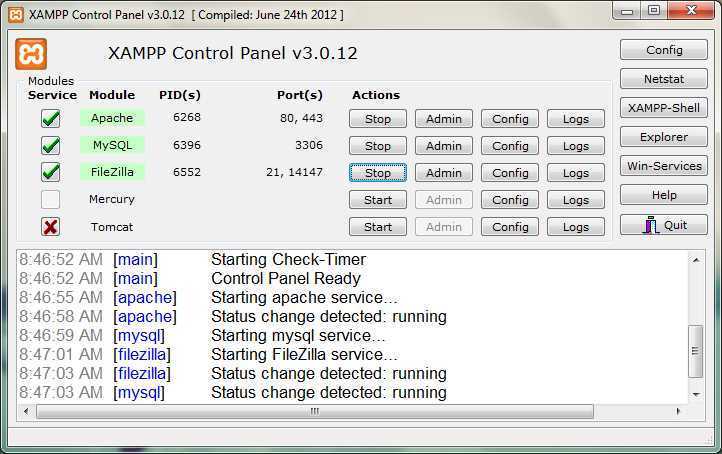
Task: Click log line 'Starting mysql service...'
Action: coord(298,336)
